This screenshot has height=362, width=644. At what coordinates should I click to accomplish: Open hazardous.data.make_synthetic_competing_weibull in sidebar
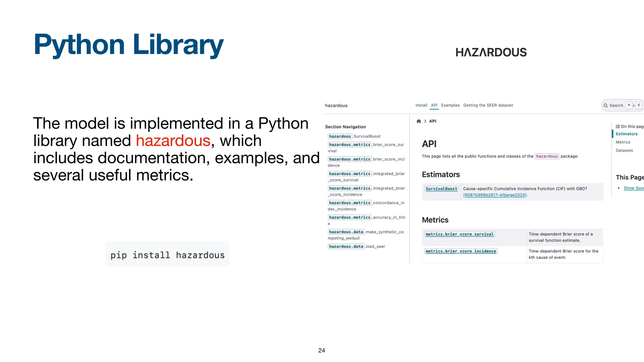(366, 235)
